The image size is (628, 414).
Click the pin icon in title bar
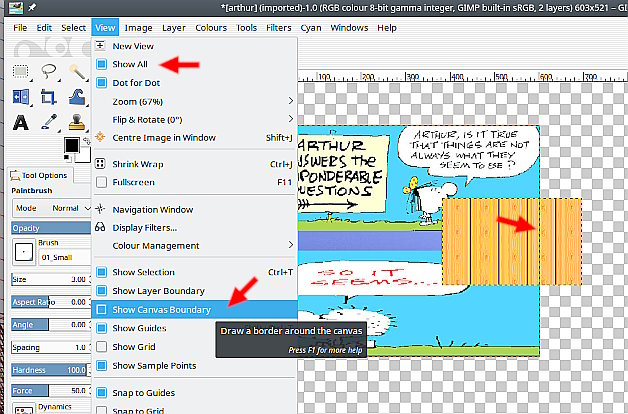click(x=31, y=7)
